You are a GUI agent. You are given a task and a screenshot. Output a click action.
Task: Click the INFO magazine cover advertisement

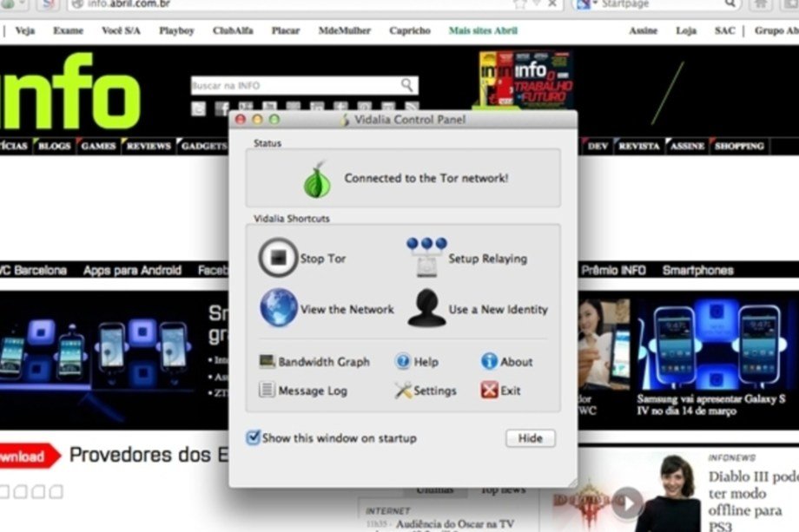525,79
